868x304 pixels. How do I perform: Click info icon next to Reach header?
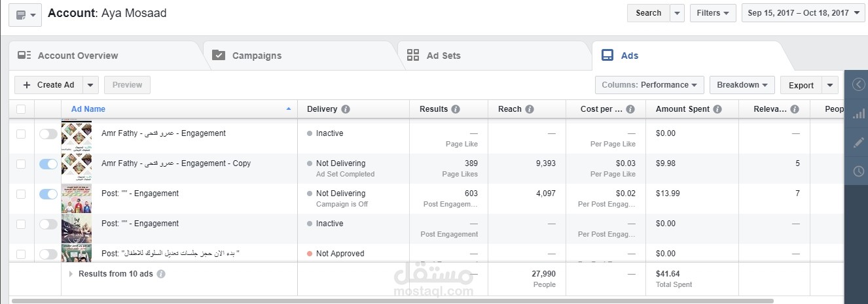[x=530, y=109]
